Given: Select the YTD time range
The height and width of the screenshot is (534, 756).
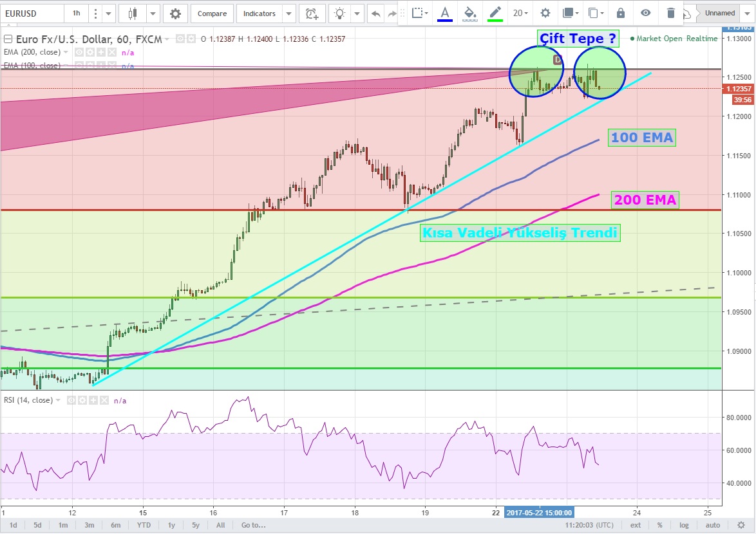Looking at the screenshot, I should (144, 525).
